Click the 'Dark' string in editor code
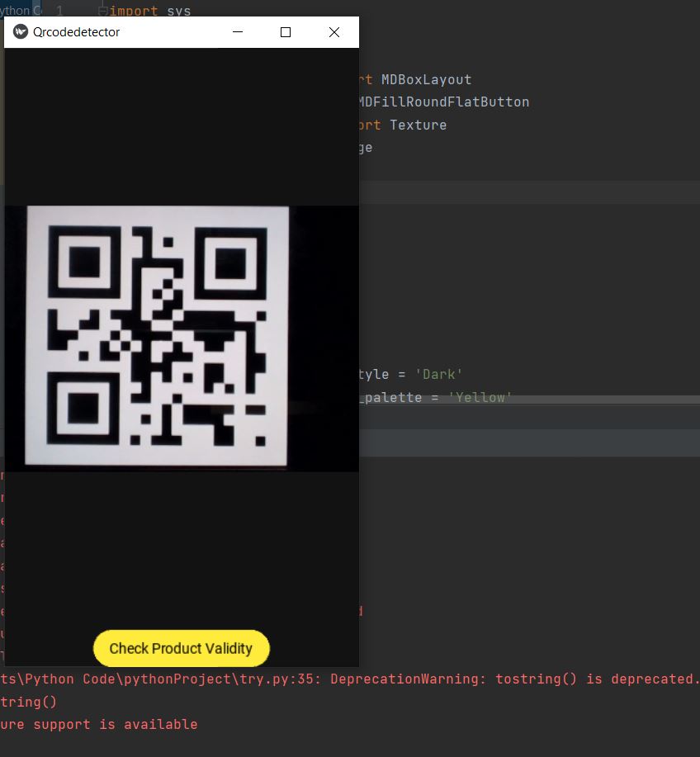Image resolution: width=700 pixels, height=757 pixels. click(438, 374)
